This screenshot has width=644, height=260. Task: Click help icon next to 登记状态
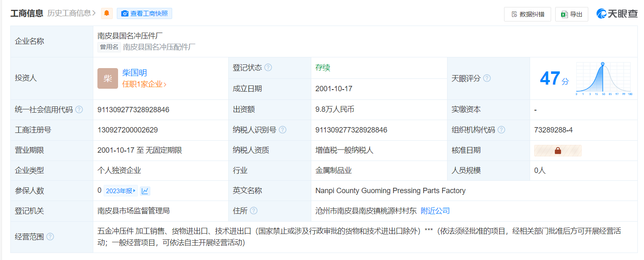(x=268, y=68)
